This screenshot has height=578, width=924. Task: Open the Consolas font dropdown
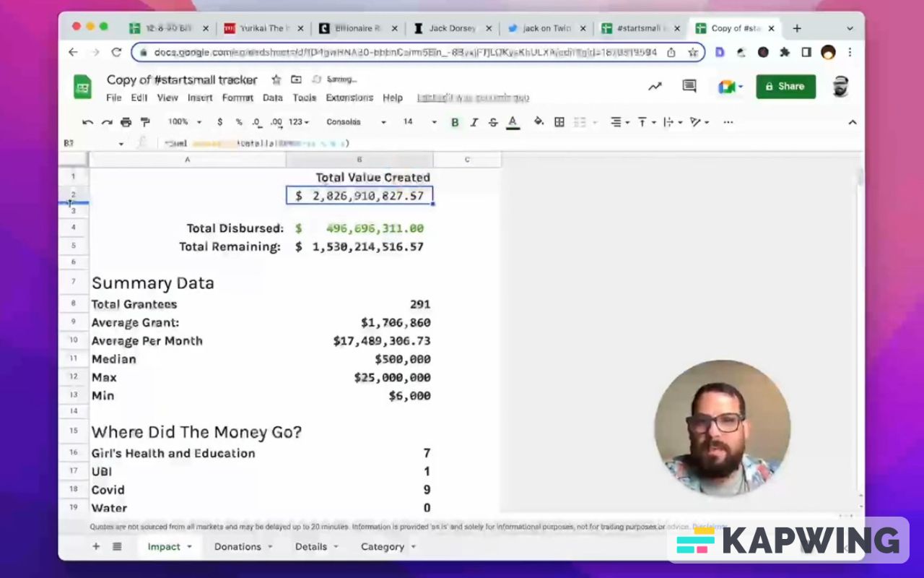(356, 122)
